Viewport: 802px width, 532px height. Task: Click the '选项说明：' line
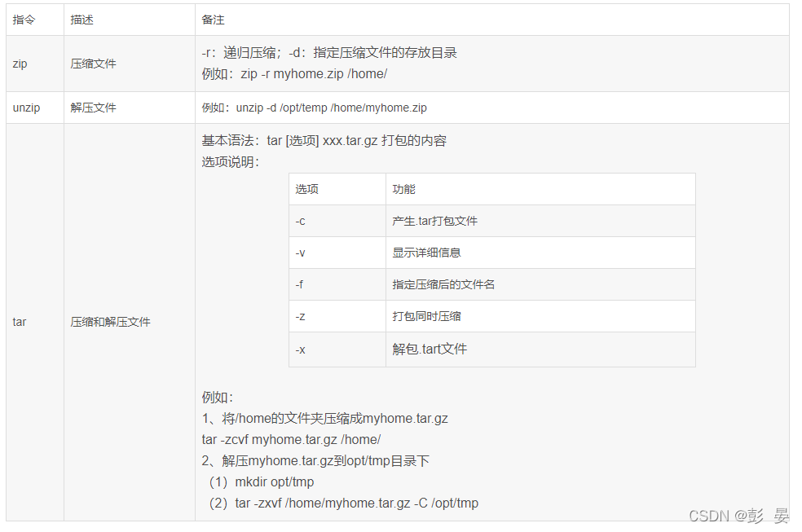click(231, 162)
